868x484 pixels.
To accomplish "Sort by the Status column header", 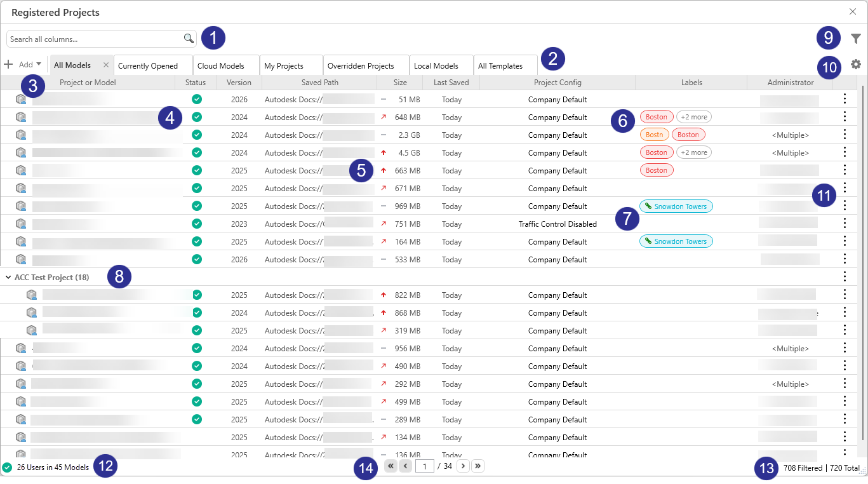I will (196, 83).
